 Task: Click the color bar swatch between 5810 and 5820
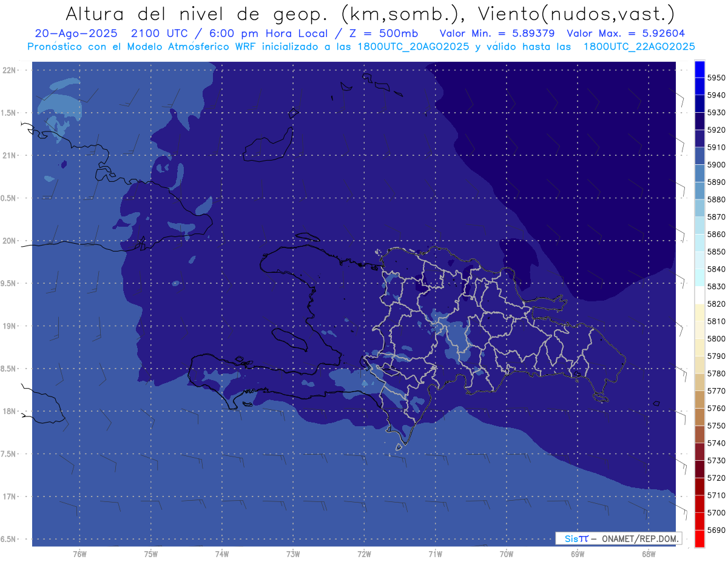click(x=699, y=312)
